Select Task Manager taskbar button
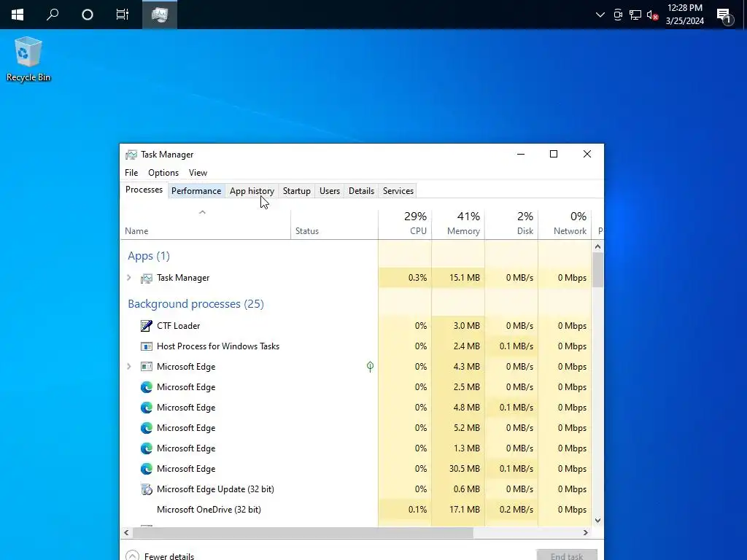747x560 pixels. pos(160,15)
